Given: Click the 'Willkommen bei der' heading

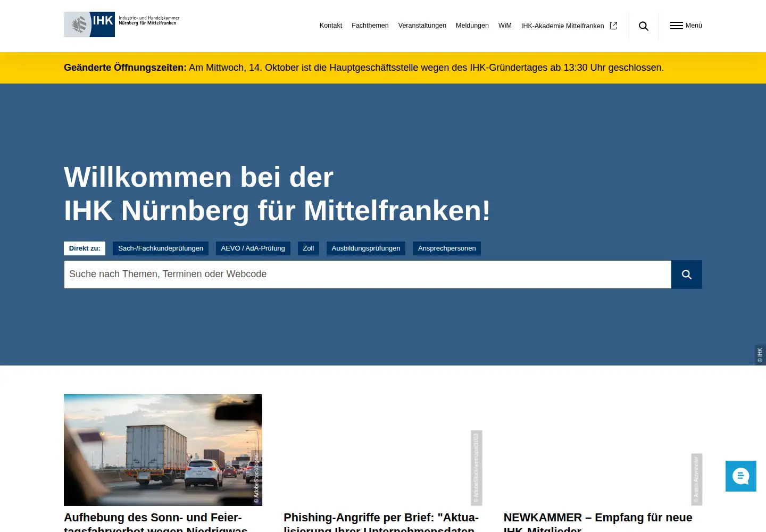Looking at the screenshot, I should point(198,177).
